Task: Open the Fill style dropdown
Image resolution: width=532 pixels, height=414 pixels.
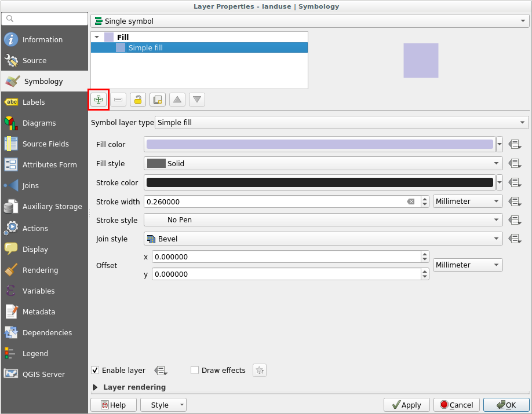Action: [323, 163]
